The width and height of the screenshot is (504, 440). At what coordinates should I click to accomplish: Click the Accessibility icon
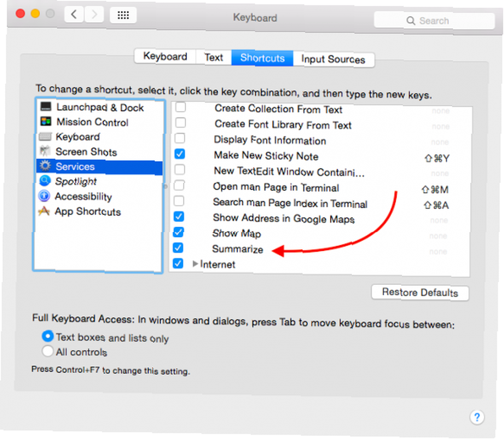coord(44,196)
